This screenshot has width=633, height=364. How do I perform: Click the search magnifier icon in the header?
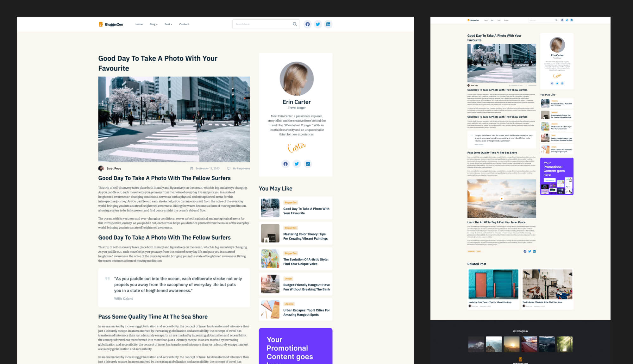click(294, 24)
